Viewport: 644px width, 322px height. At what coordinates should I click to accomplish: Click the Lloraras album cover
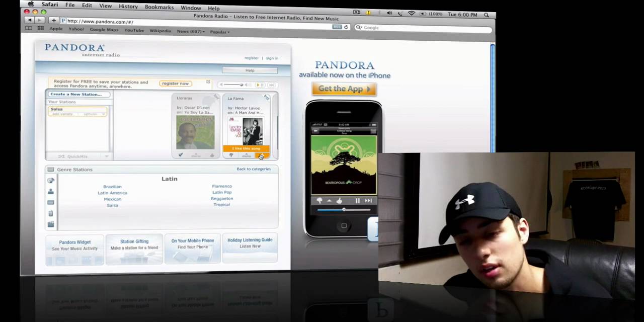[195, 132]
